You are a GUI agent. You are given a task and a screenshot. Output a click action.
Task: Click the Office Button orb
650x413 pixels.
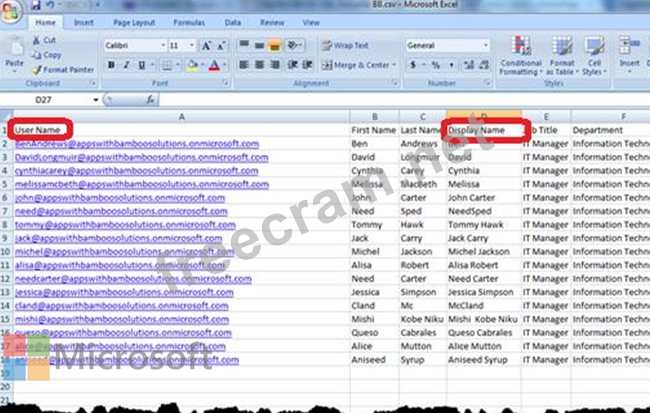click(x=10, y=10)
